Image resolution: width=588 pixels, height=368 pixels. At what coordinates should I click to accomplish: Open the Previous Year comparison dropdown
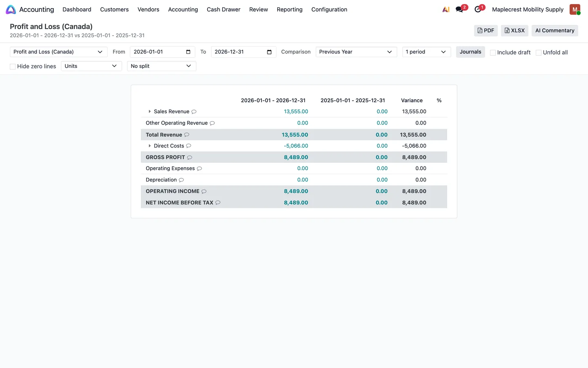click(356, 52)
